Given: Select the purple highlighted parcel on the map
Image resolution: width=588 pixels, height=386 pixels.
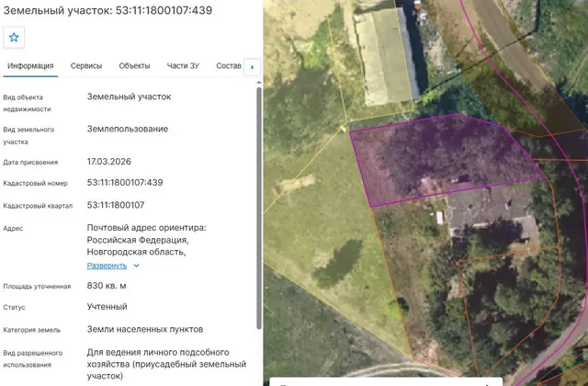Looking at the screenshot, I should (443, 157).
